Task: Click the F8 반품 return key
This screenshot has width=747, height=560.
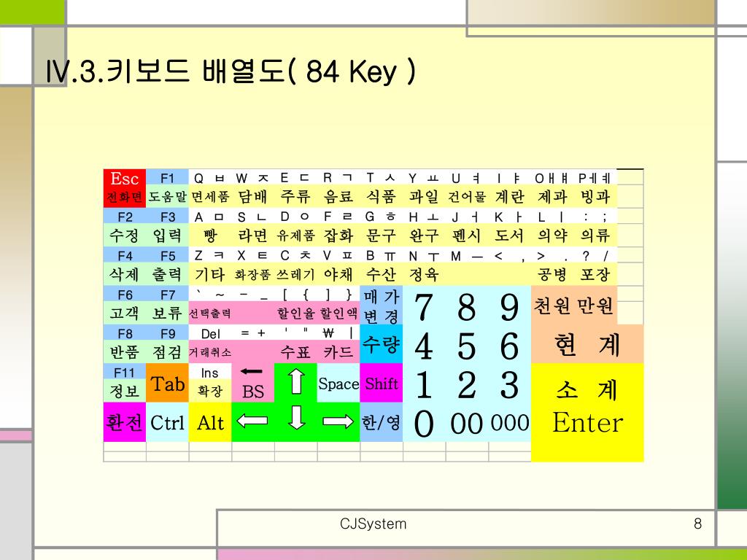Action: click(124, 344)
